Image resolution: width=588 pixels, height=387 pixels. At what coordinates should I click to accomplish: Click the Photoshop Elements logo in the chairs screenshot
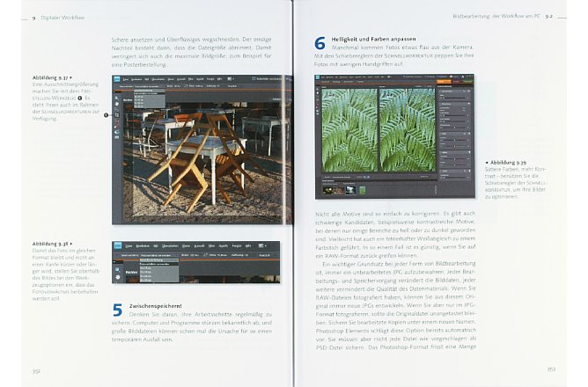(x=116, y=79)
